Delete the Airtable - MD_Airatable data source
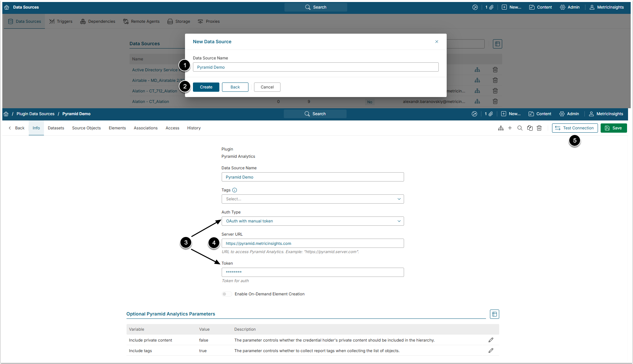The height and width of the screenshot is (364, 633). (495, 81)
